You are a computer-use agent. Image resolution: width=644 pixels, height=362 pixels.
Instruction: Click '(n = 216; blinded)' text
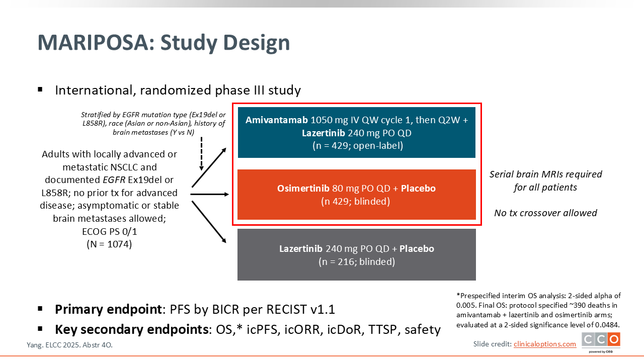[356, 261]
